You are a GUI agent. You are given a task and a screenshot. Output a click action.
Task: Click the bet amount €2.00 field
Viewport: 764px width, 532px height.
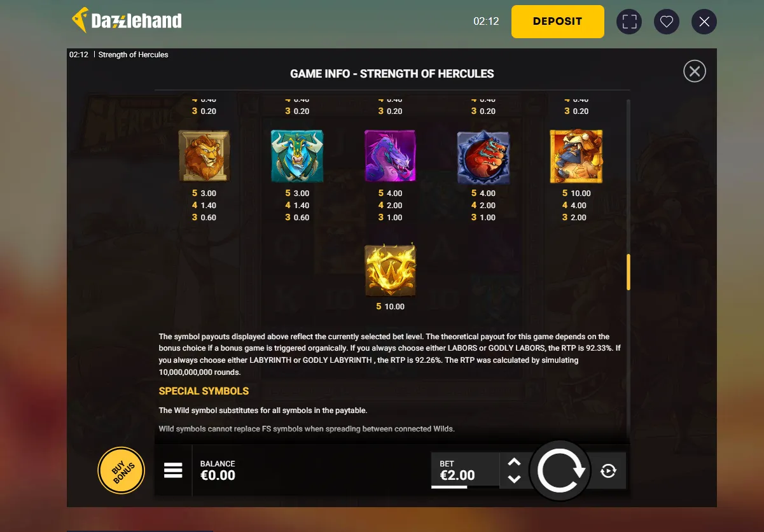point(465,470)
